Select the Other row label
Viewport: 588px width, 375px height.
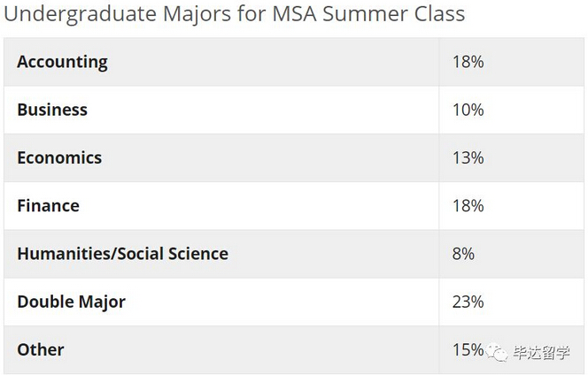41,349
